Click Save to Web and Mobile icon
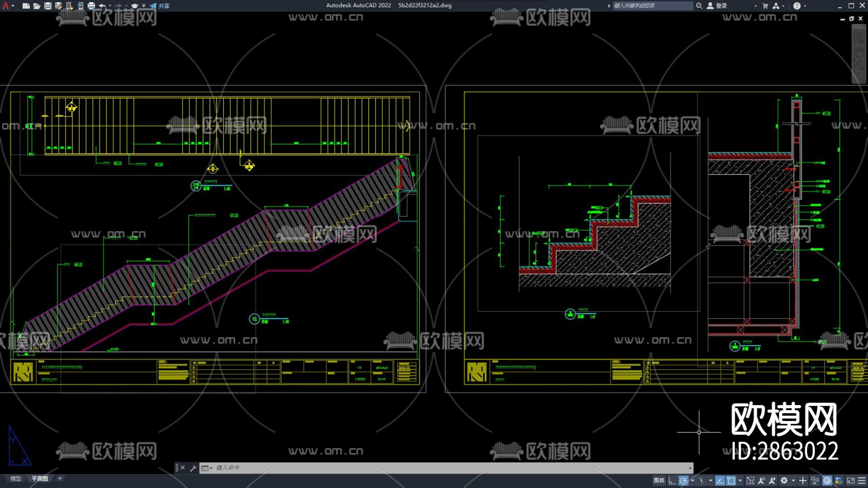Viewport: 868px width, 488px height. [80, 6]
